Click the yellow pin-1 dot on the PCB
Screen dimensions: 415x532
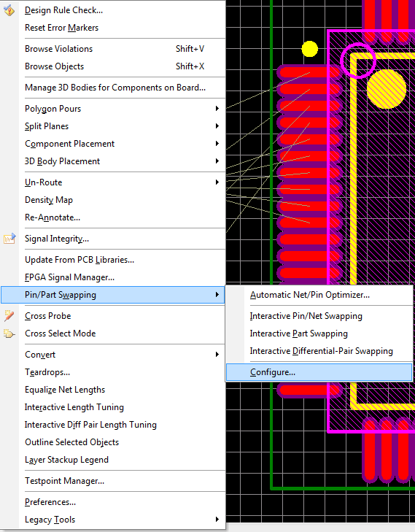click(x=309, y=49)
